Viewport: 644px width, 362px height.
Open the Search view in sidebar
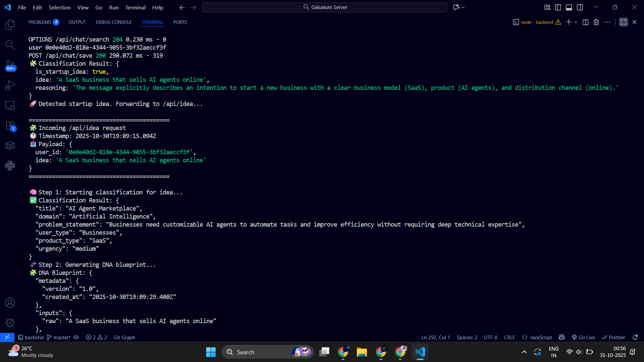[10, 45]
